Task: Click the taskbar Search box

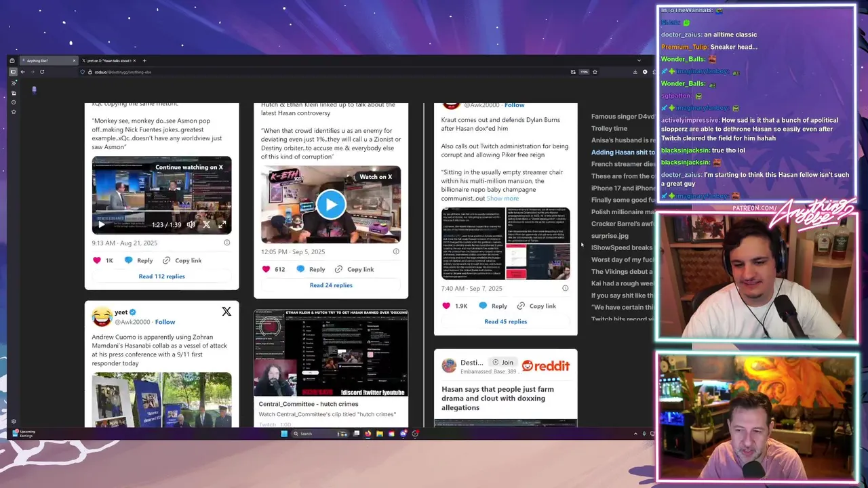Action: point(319,434)
